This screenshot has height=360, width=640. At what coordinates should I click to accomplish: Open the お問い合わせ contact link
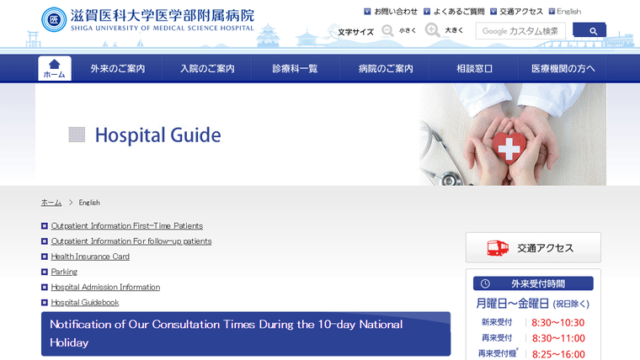396,11
